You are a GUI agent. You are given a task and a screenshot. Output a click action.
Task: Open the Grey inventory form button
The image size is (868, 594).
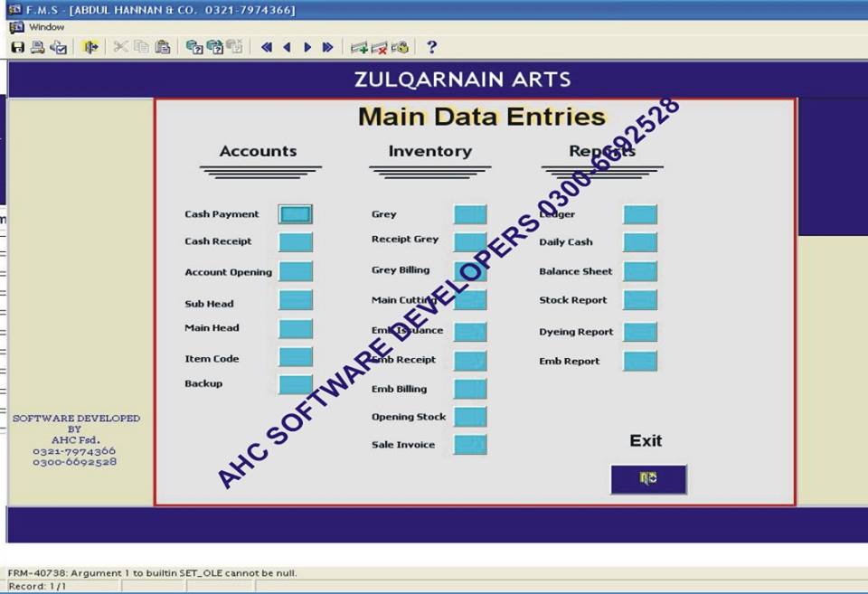[470, 214]
